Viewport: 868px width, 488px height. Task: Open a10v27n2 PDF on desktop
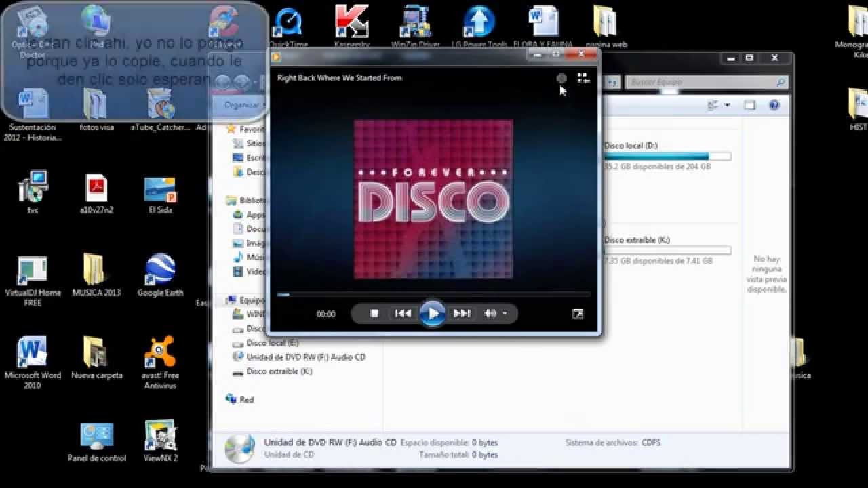click(x=96, y=194)
